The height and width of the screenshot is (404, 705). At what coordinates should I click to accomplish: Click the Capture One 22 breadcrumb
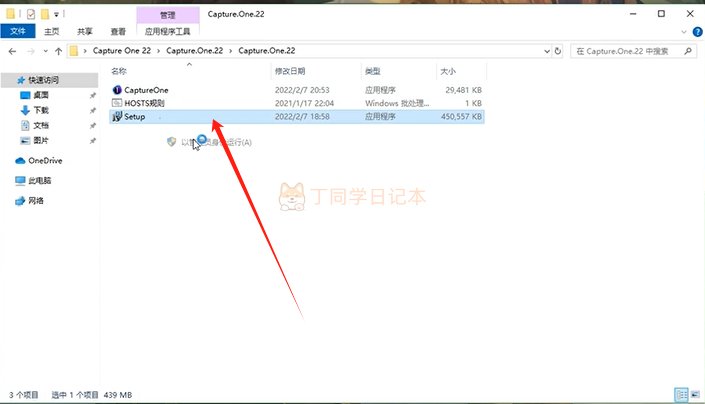(122, 51)
